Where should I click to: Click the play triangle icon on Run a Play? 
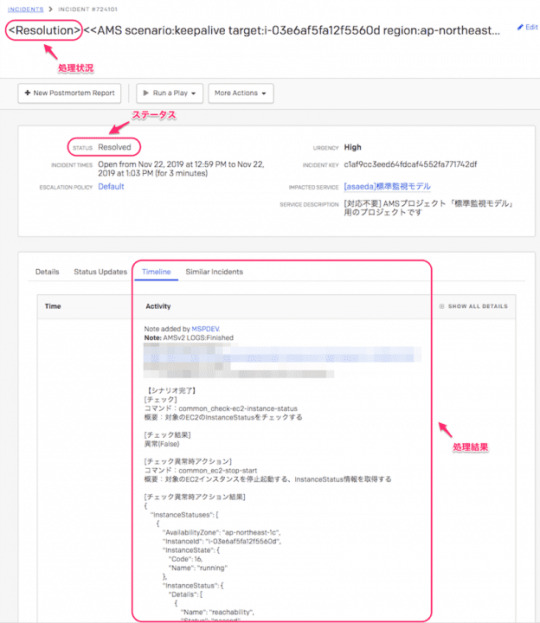point(146,93)
